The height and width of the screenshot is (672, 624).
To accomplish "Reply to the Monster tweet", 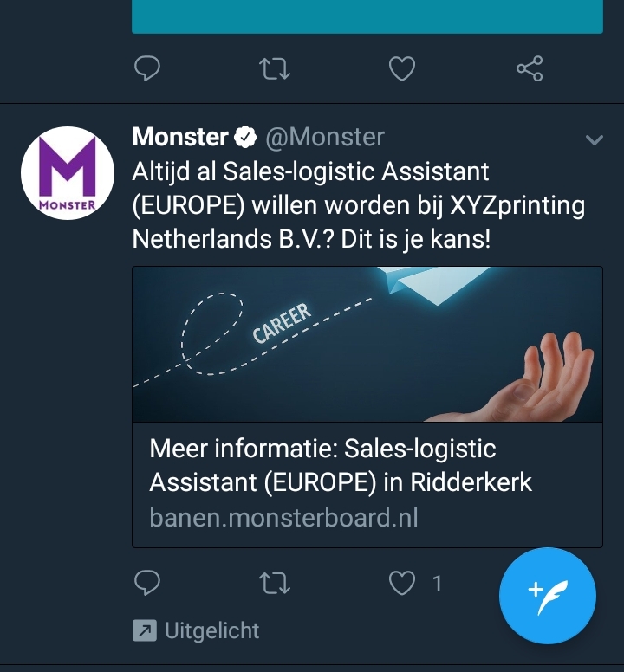I will tap(147, 583).
